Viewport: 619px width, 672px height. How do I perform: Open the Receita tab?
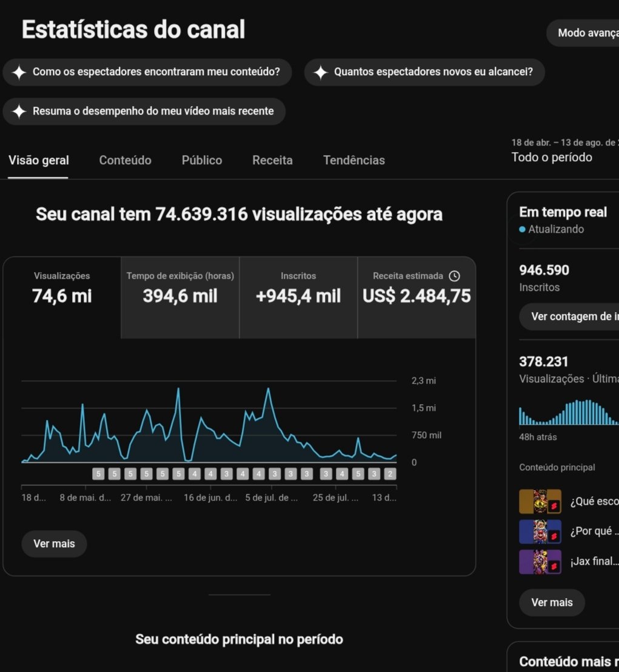273,161
